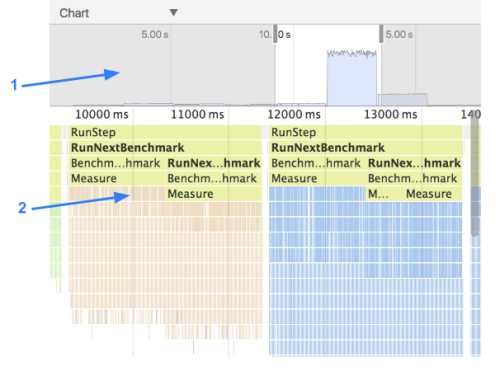Image resolution: width=500 pixels, height=372 pixels.
Task: Click the 10000 ms time ruler label
Action: pyautogui.click(x=102, y=115)
